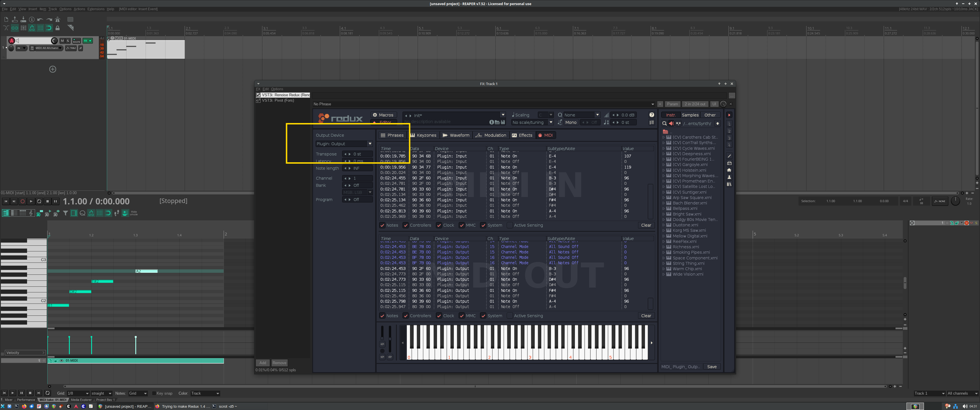Click the project settings info icon
Viewport: 980px width, 410px height.
[32, 19]
